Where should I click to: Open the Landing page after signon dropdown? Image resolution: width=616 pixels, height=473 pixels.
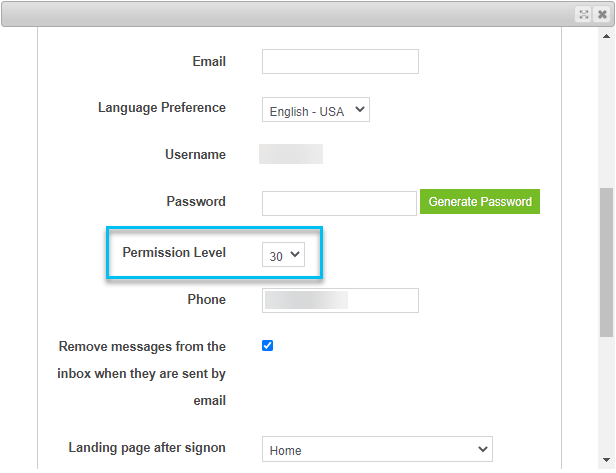coord(377,449)
